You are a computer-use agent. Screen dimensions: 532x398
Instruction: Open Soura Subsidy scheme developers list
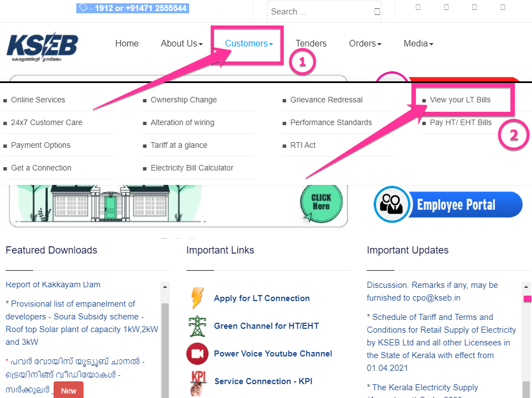tap(82, 323)
